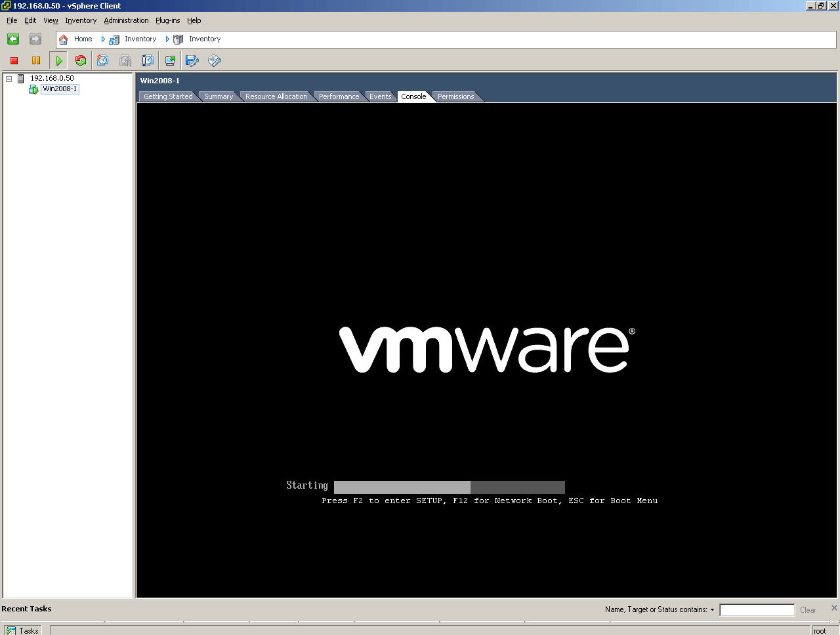Viewport: 840px width, 635px height.
Task: Open the Help menu
Action: [194, 20]
